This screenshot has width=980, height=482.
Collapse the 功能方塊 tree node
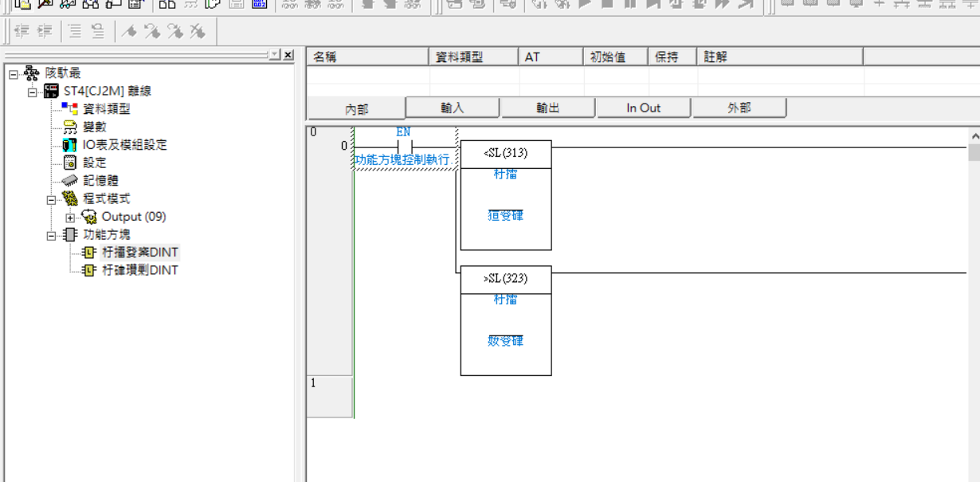click(52, 235)
